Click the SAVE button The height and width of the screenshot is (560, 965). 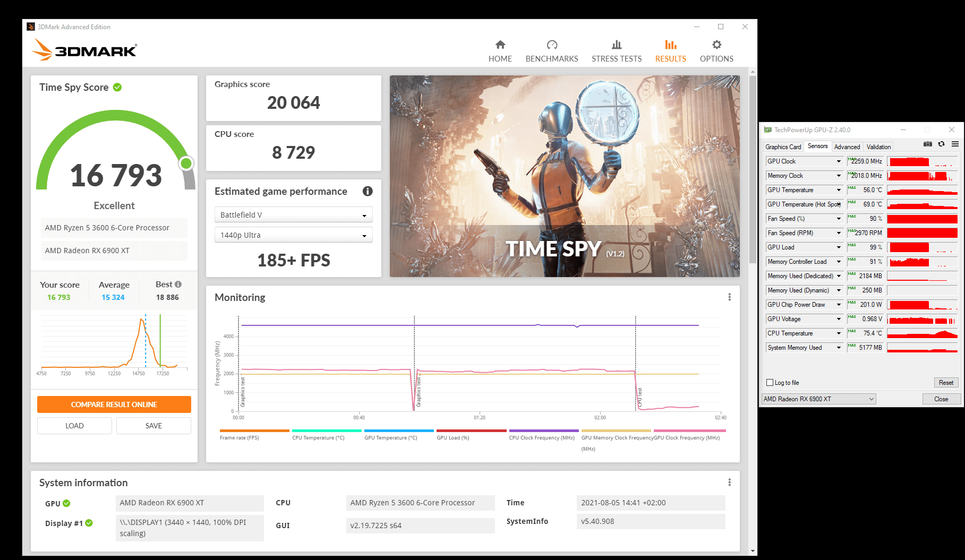(153, 426)
